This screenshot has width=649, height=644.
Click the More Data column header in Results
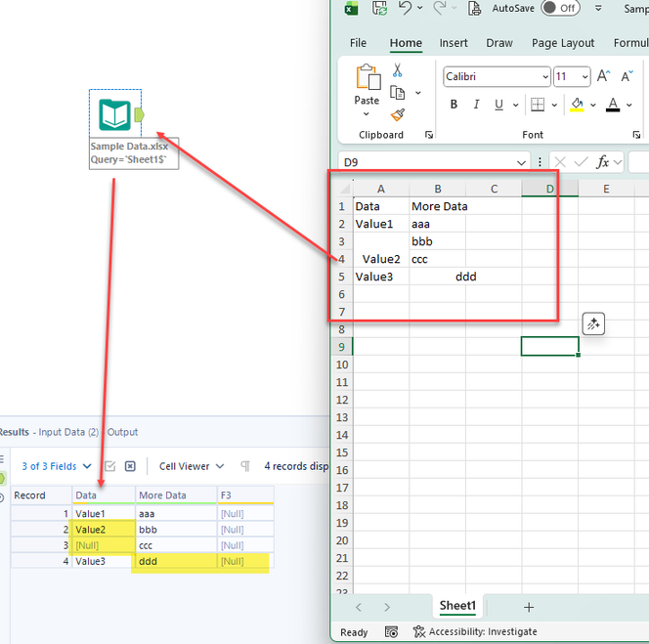[176, 495]
